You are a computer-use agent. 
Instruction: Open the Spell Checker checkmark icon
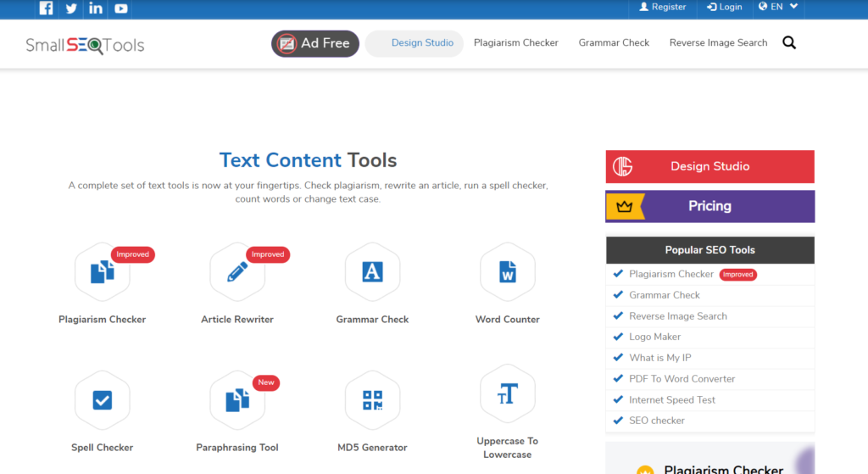tap(103, 399)
